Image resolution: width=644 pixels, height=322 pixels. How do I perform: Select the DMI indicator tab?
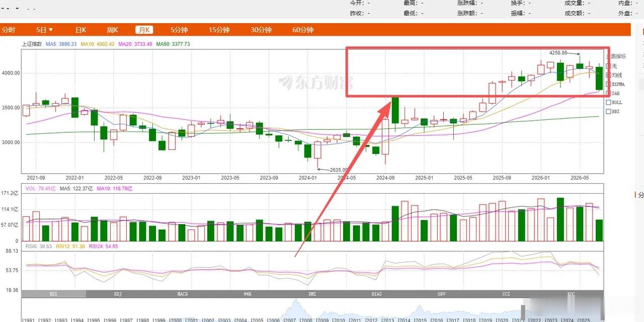point(312,294)
